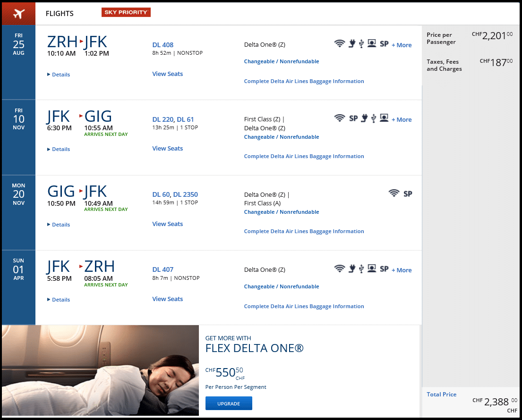This screenshot has width=522, height=420.
Task: Click Wi-Fi icon on GIG to JFK flight
Action: [394, 193]
